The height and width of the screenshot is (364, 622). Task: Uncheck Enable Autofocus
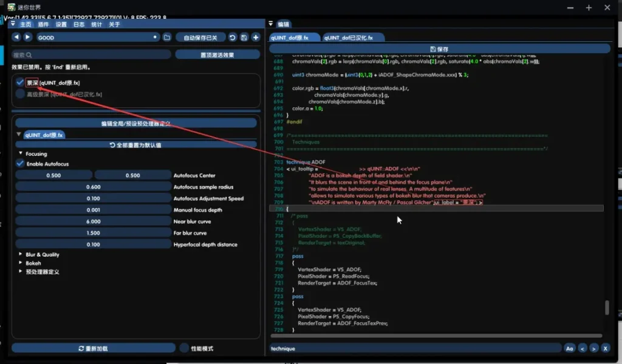point(20,164)
